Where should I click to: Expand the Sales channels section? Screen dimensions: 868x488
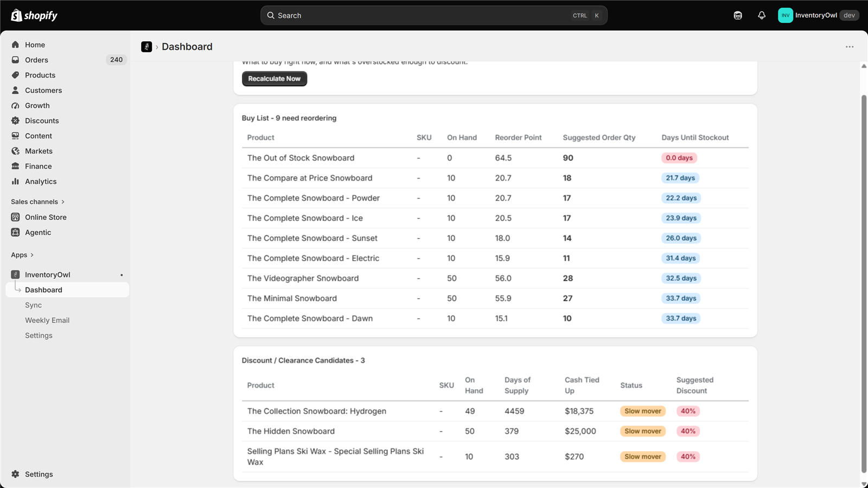click(x=38, y=202)
